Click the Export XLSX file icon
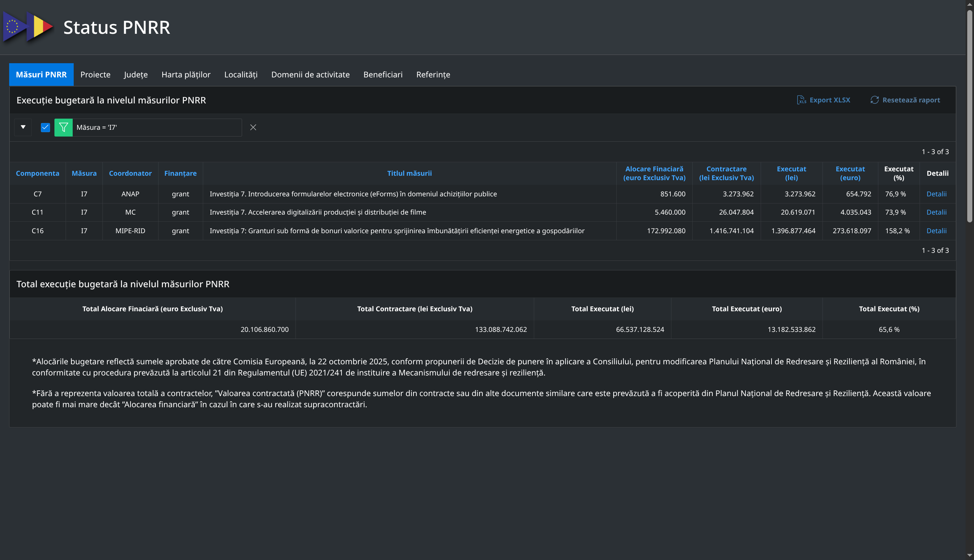The image size is (974, 560). click(801, 100)
